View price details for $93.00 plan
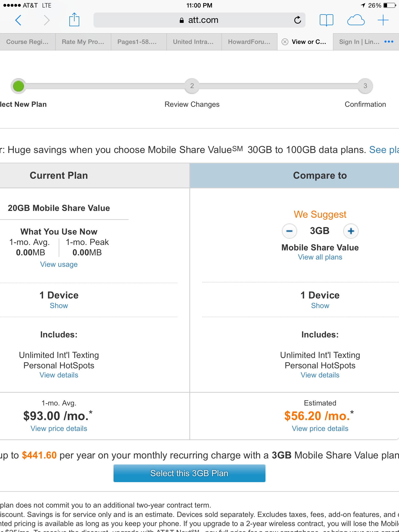 pos(59,429)
